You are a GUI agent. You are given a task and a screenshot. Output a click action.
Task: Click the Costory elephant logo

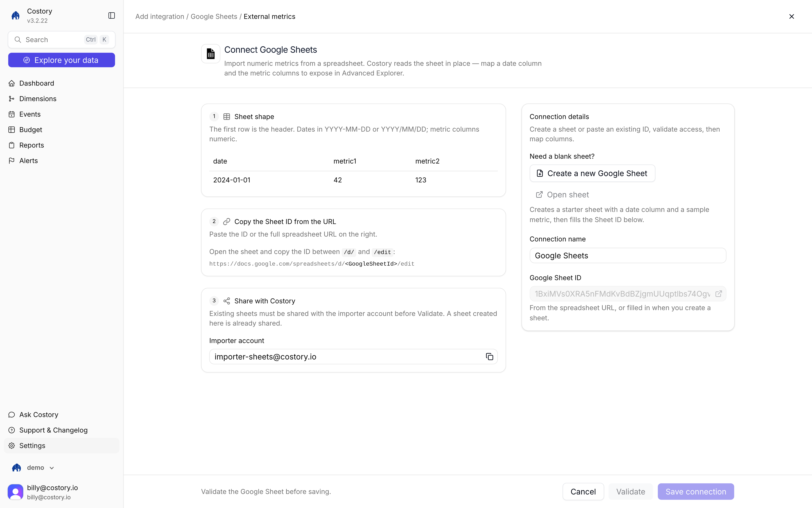tap(15, 15)
